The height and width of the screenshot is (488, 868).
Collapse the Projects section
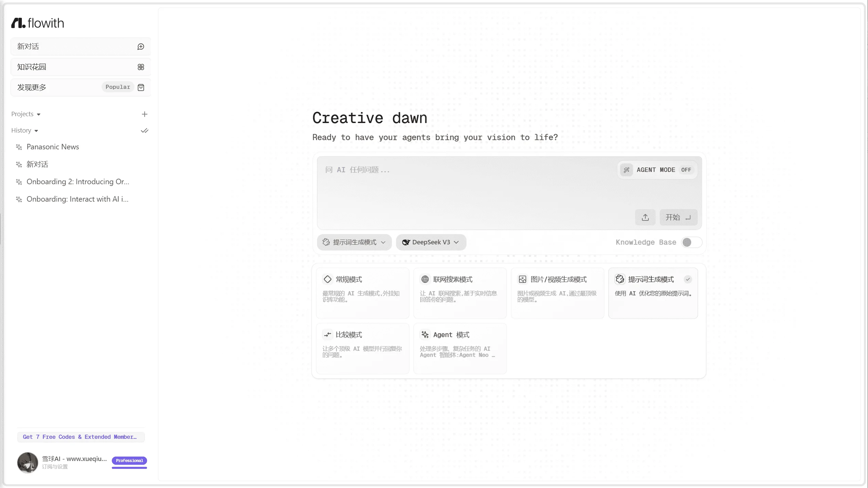tap(26, 114)
